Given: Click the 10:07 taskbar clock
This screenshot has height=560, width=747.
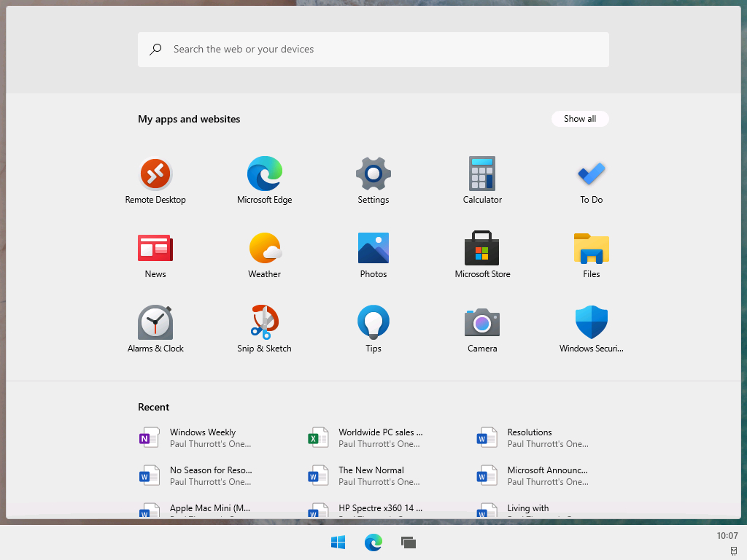Looking at the screenshot, I should [727, 536].
